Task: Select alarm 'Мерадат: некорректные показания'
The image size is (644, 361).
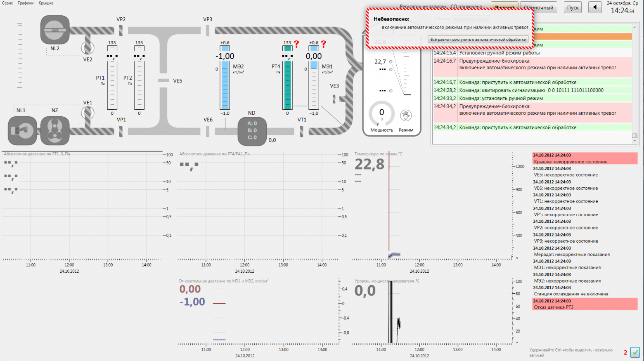Action: click(585, 251)
